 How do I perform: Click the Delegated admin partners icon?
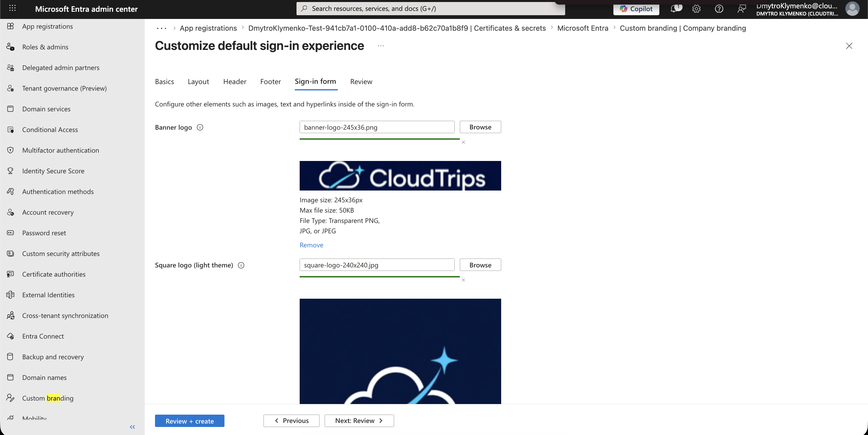(10, 67)
